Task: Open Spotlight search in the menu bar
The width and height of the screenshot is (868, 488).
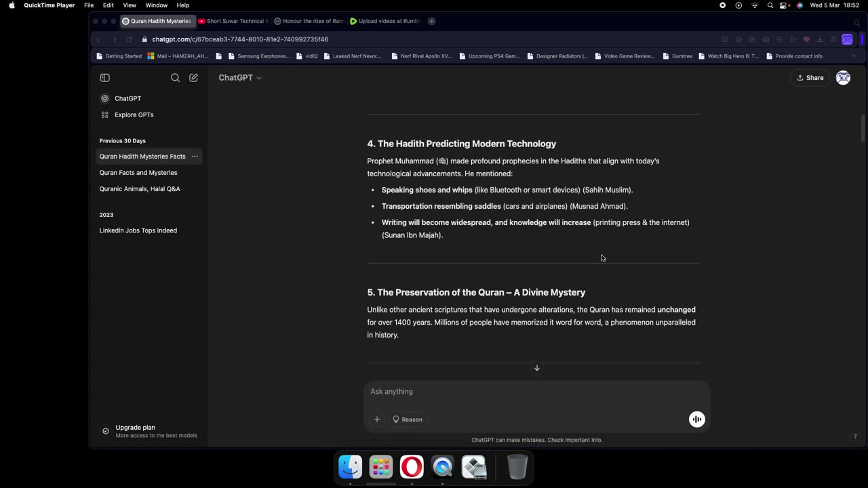Action: coord(770,5)
